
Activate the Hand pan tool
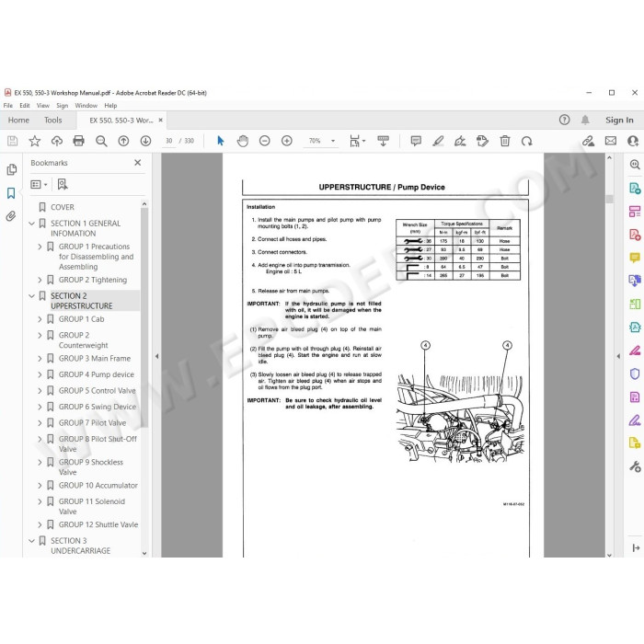click(243, 141)
